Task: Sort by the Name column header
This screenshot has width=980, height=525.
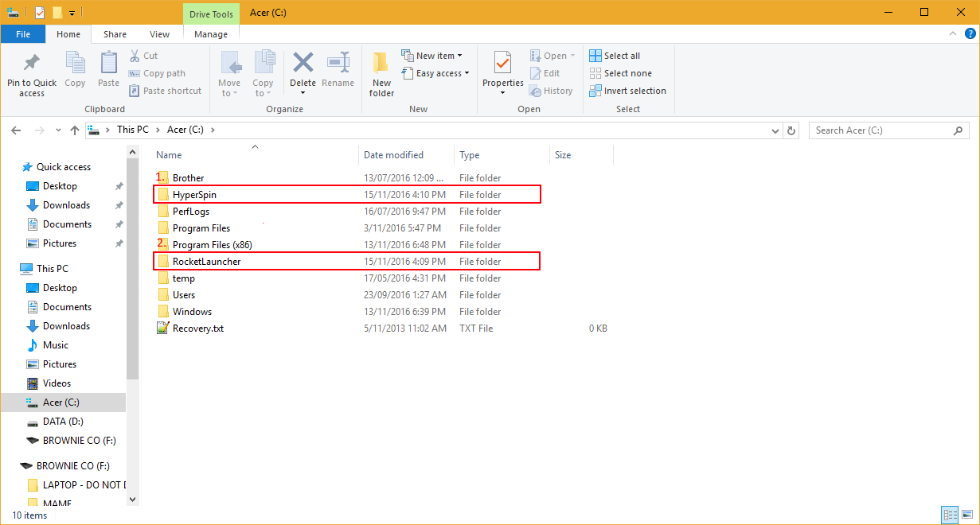Action: pyautogui.click(x=255, y=155)
